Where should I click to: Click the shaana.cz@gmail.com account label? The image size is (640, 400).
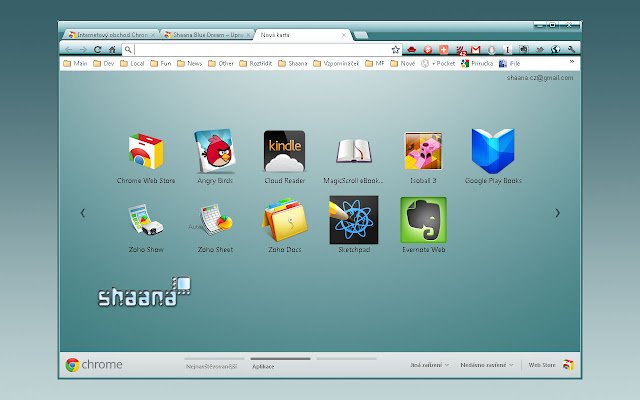click(540, 78)
